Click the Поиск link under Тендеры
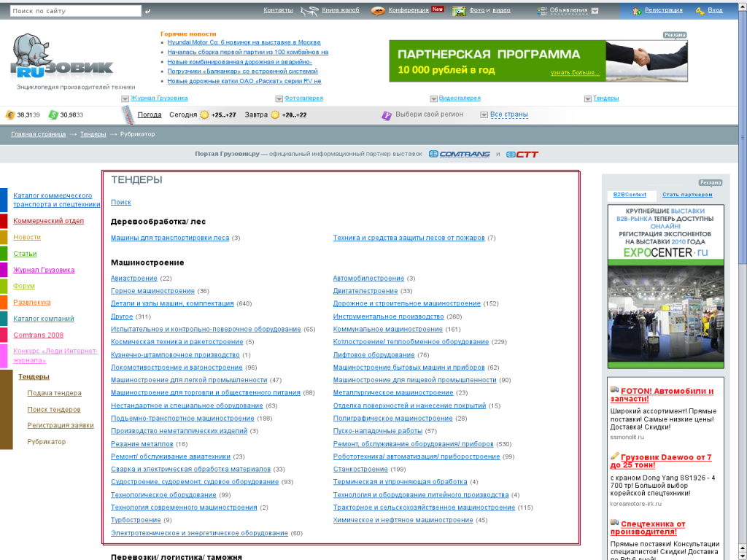This screenshot has height=560, width=747. pos(121,202)
